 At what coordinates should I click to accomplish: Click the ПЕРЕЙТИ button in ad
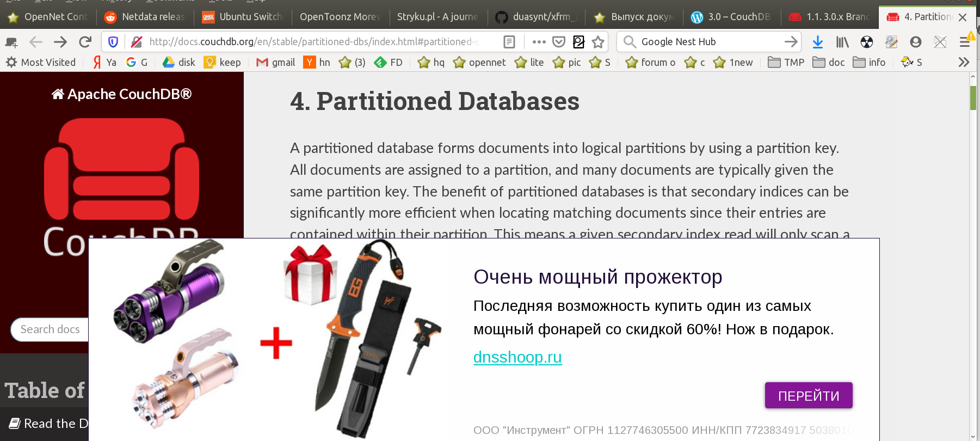(808, 395)
